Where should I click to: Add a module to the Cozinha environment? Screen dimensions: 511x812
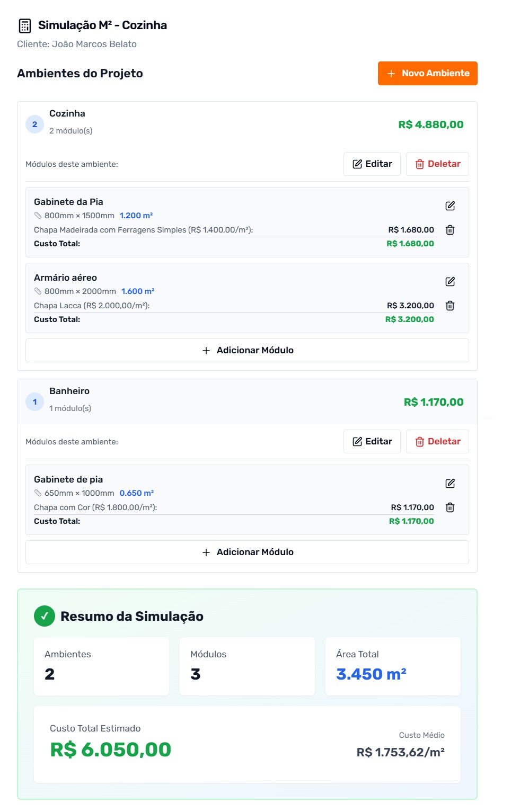pyautogui.click(x=247, y=351)
